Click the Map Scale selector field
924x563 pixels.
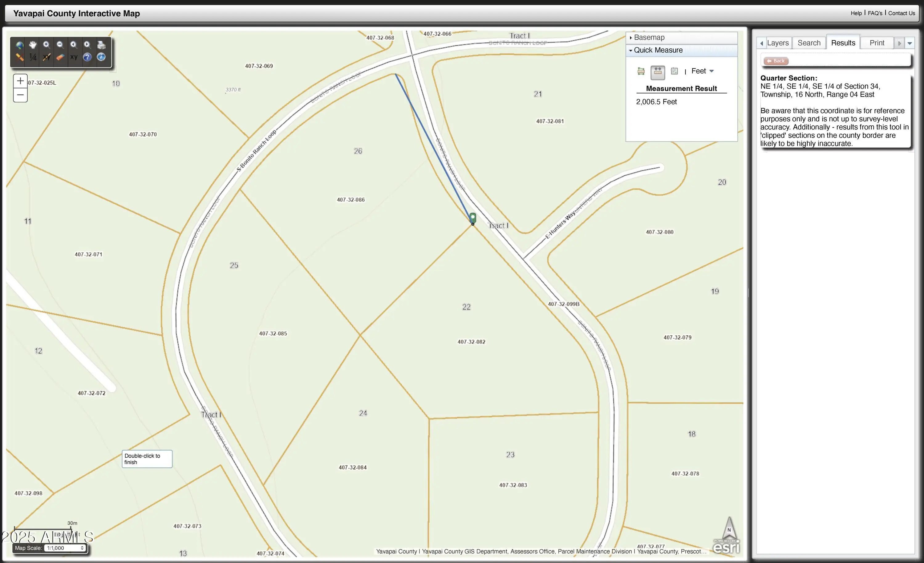point(65,548)
